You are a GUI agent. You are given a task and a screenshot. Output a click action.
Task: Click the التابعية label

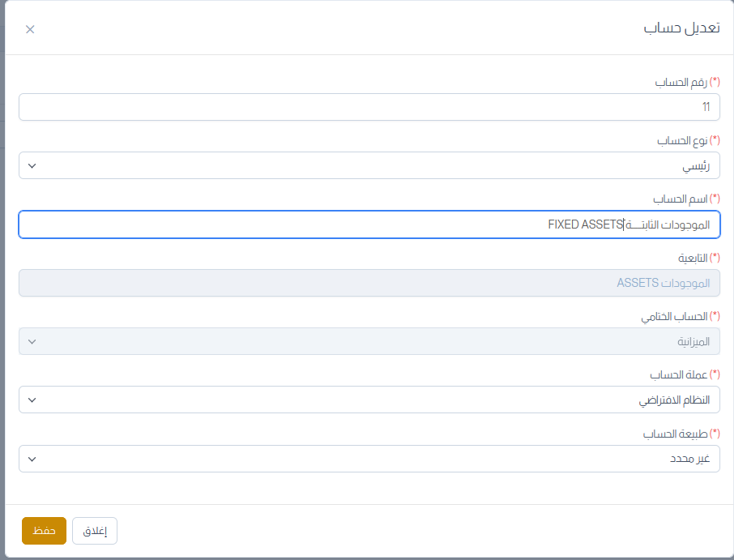[x=692, y=258]
